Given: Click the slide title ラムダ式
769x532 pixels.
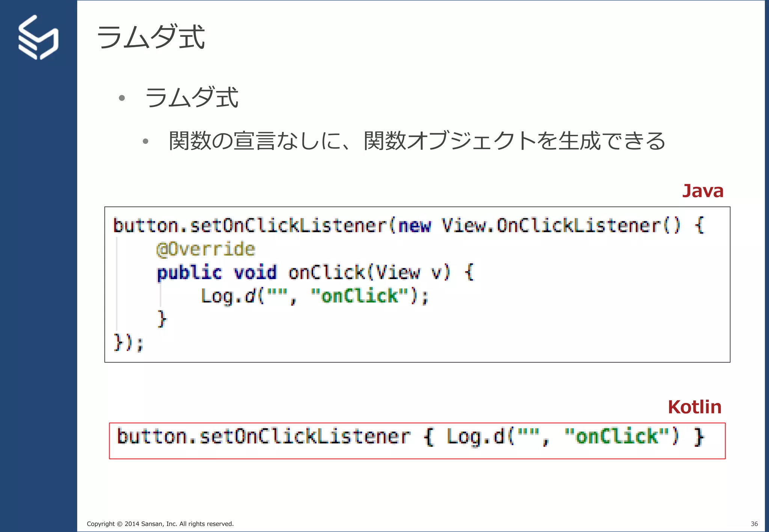Looking at the screenshot, I should [x=150, y=37].
